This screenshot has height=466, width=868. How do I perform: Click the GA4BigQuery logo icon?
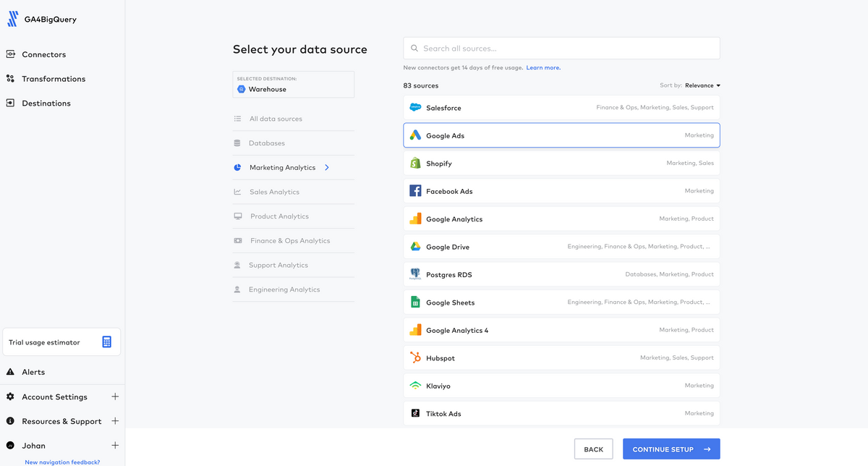12,20
